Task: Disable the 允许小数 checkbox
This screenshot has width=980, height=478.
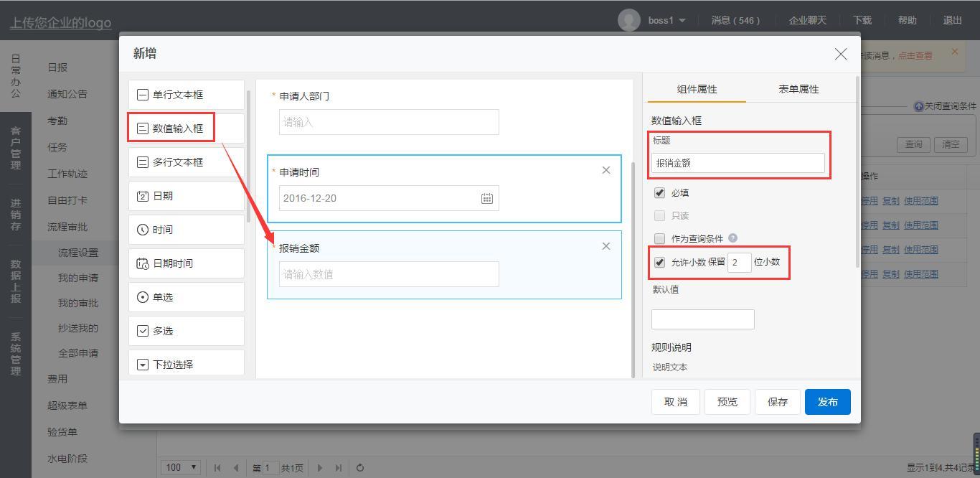Action: 659,263
